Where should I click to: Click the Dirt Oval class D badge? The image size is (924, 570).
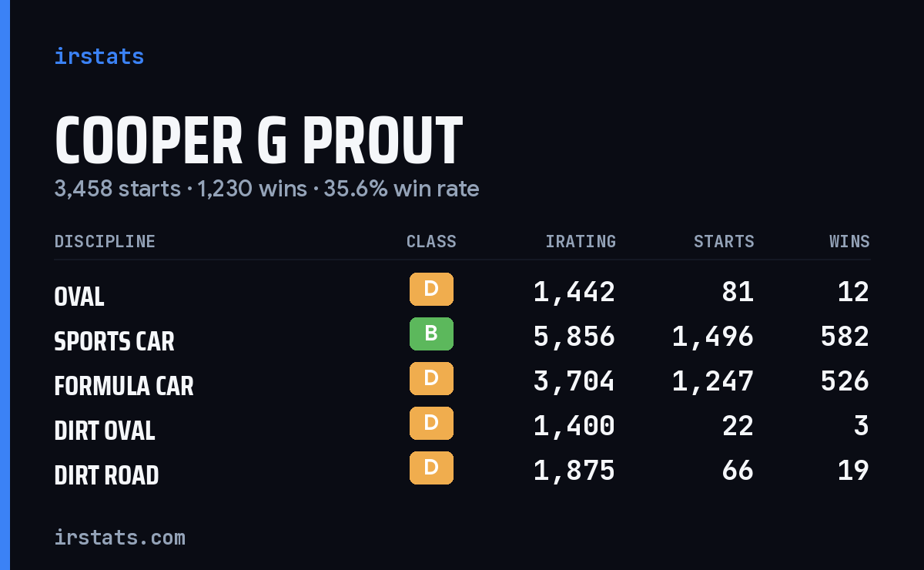pyautogui.click(x=431, y=424)
